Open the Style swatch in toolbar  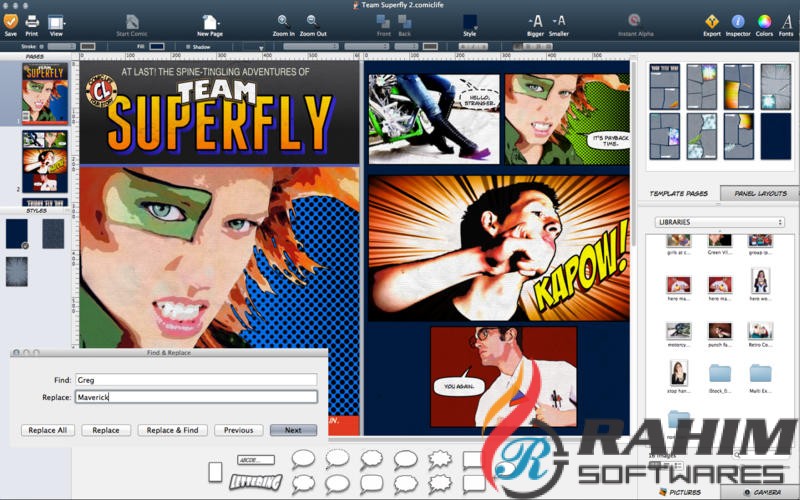tap(469, 22)
